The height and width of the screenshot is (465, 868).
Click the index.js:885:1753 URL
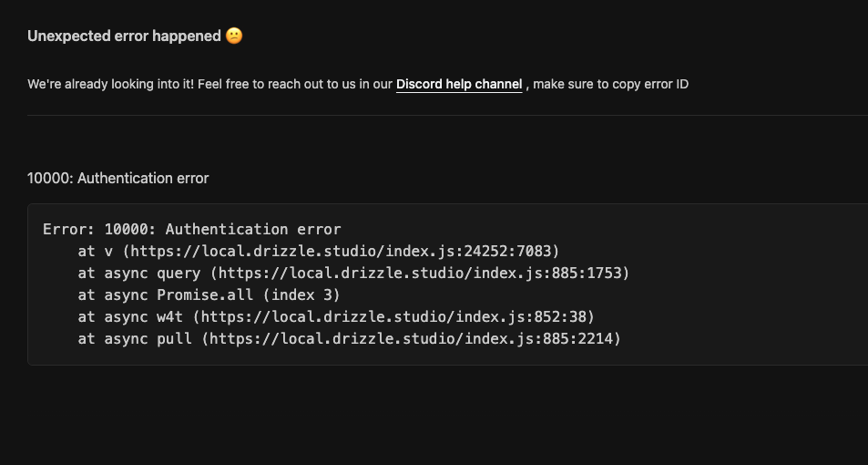tap(424, 273)
